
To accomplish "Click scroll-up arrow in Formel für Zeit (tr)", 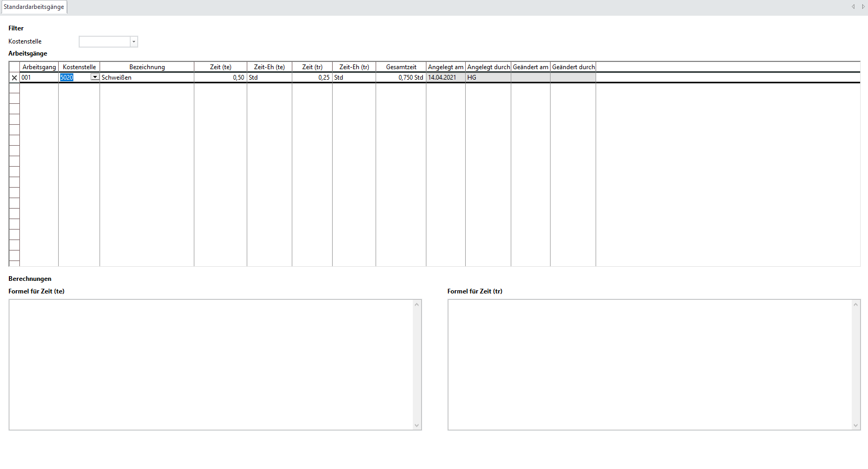I will [x=856, y=304].
